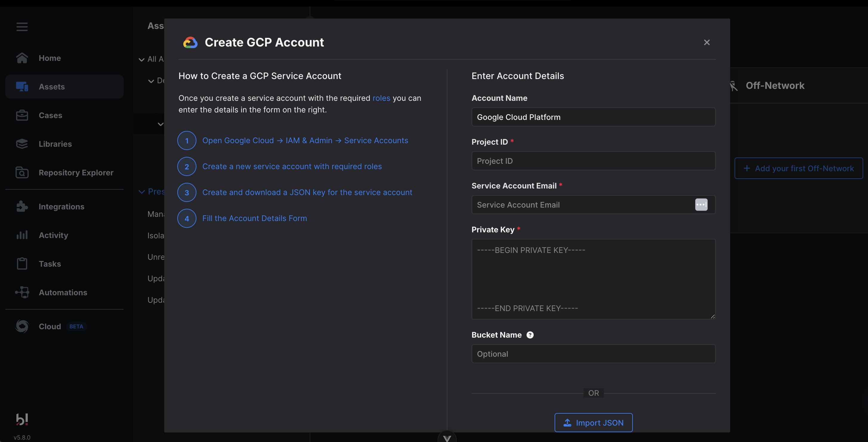Screen dimensions: 868x442
Task: Click the password manager icon in email field
Action: tap(701, 205)
